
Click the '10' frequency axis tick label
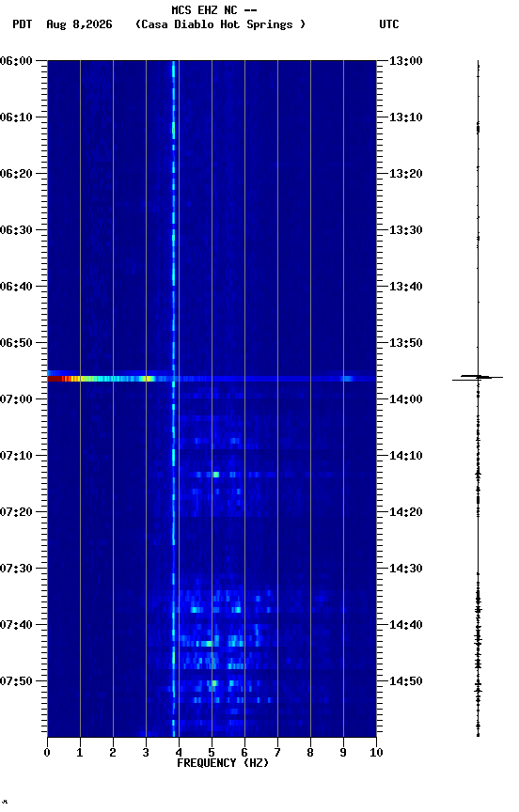pos(376,753)
